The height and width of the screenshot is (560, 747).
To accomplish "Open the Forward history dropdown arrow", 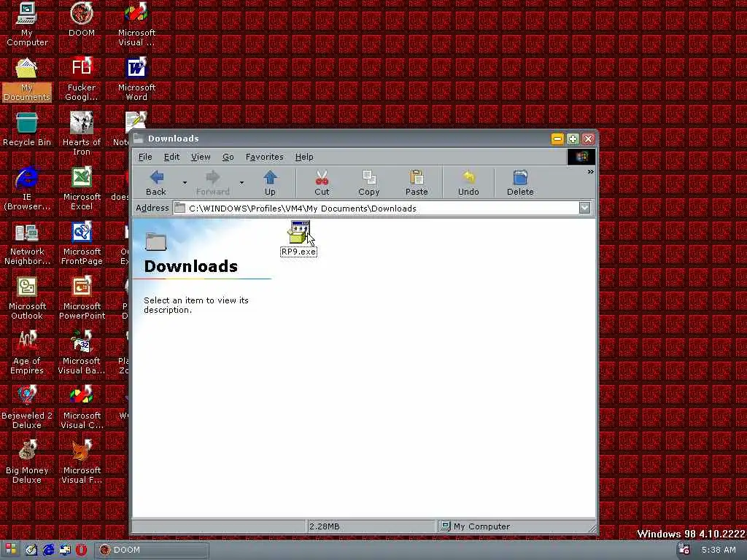I will point(241,183).
